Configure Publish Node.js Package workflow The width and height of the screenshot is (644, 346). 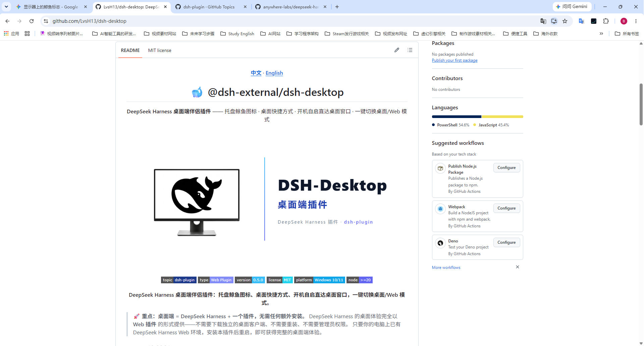pyautogui.click(x=506, y=168)
